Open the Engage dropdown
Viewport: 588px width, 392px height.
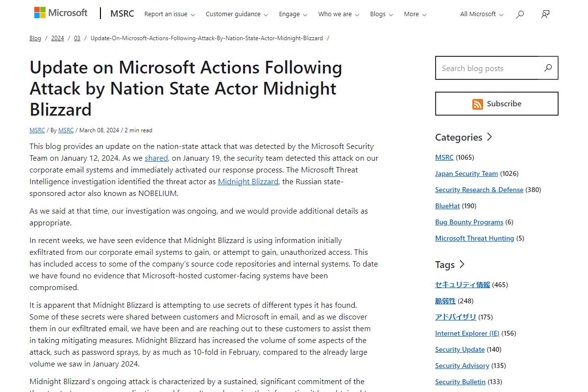(x=293, y=14)
